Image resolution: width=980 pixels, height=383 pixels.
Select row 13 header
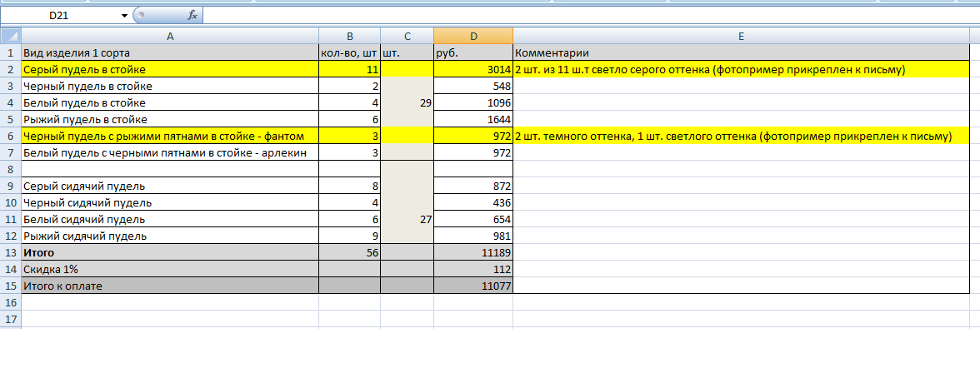tap(10, 252)
